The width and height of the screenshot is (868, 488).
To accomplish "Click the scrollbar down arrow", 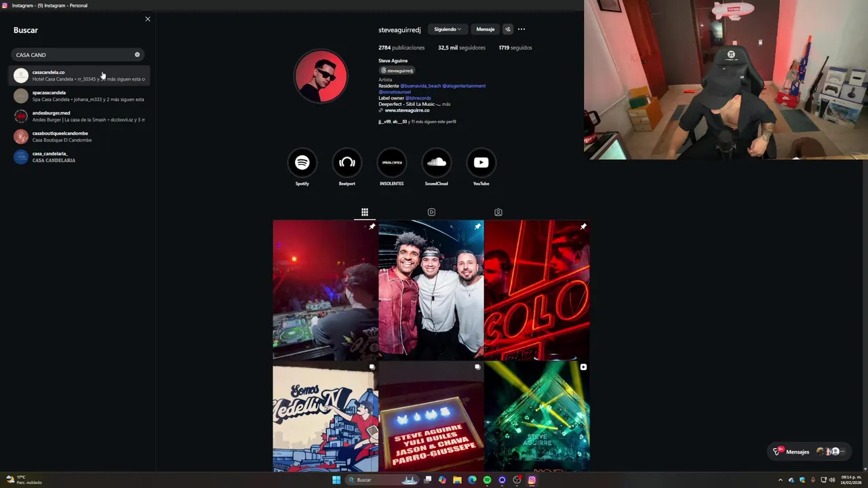I will 865,469.
